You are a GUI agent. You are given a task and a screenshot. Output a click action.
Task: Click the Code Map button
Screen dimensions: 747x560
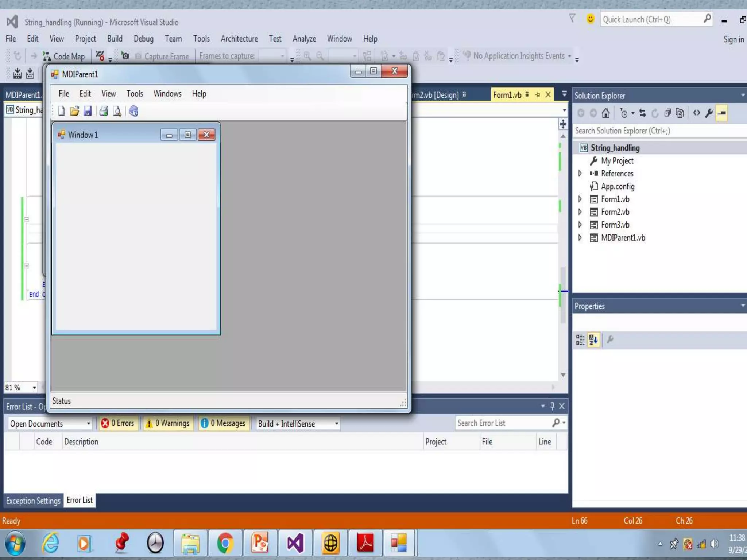(64, 56)
